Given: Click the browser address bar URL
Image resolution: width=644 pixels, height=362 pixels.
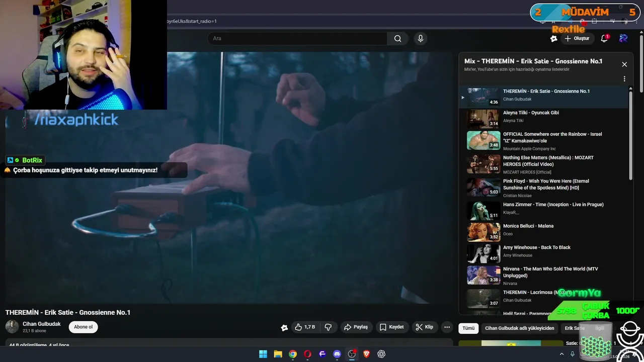Looking at the screenshot, I should coord(192,21).
